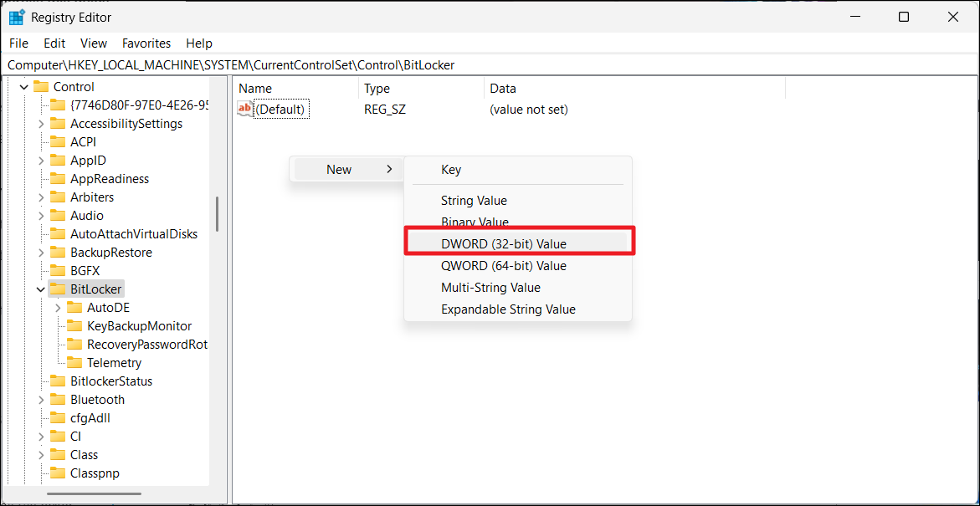This screenshot has width=980, height=506.
Task: Click the Type column header
Action: pyautogui.click(x=421, y=89)
